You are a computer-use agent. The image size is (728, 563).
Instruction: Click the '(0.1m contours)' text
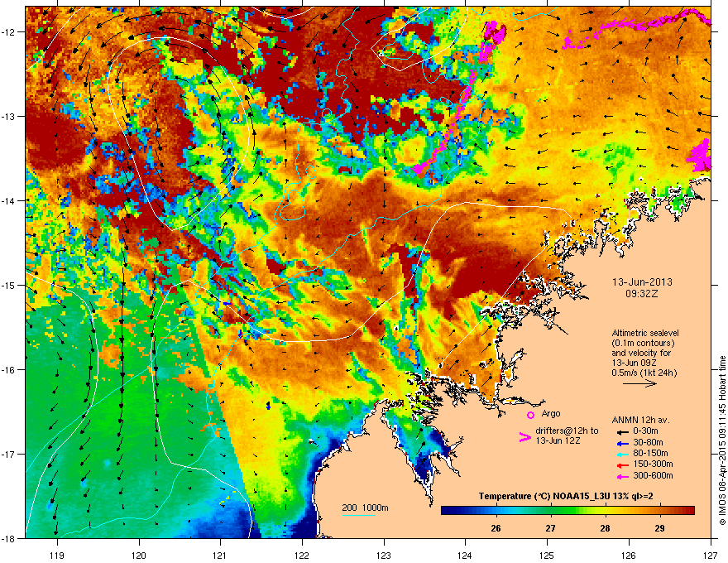pyautogui.click(x=643, y=344)
